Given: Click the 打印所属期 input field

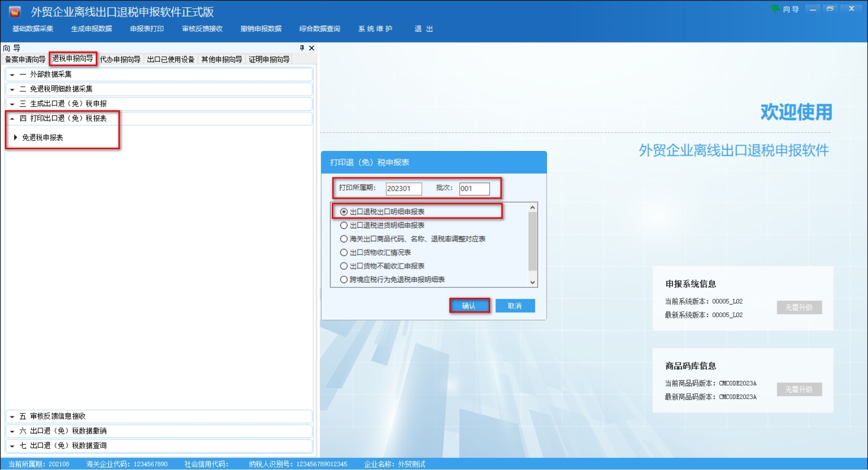Looking at the screenshot, I should [403, 189].
